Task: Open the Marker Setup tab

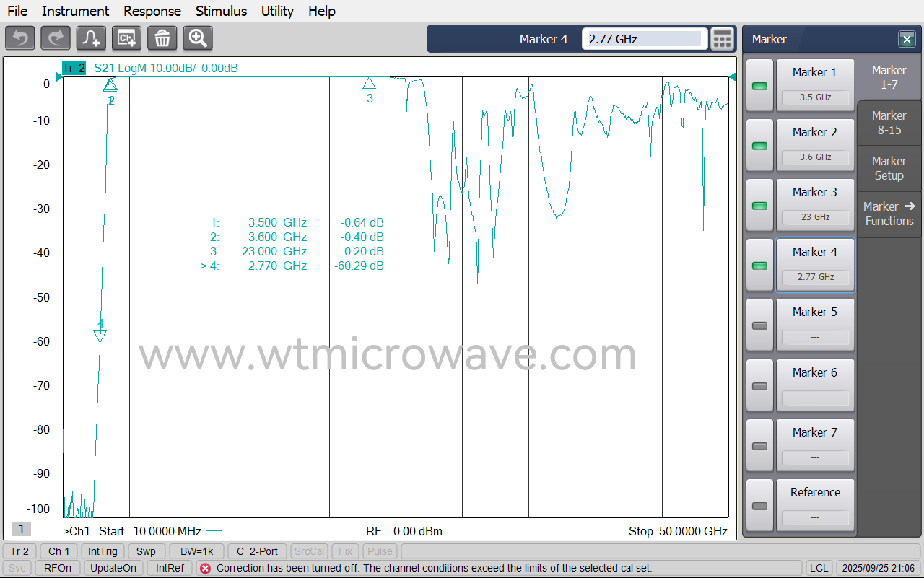Action: click(x=889, y=167)
